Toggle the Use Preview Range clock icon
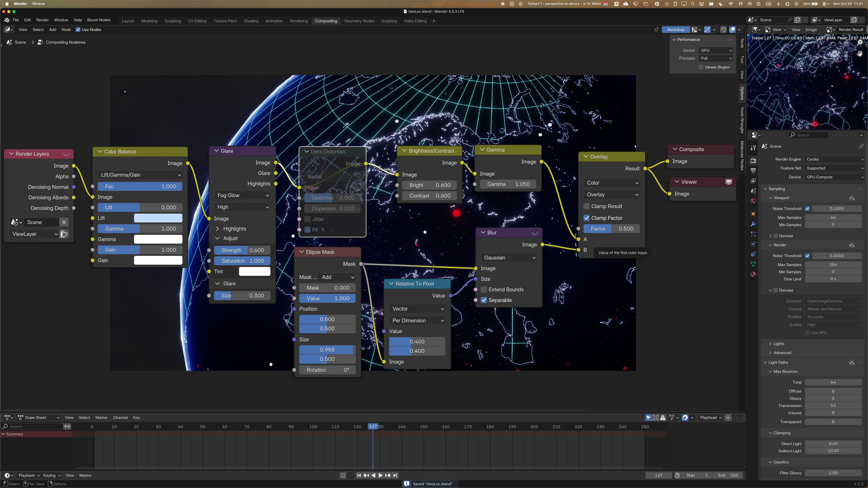The image size is (868, 488). (x=678, y=475)
